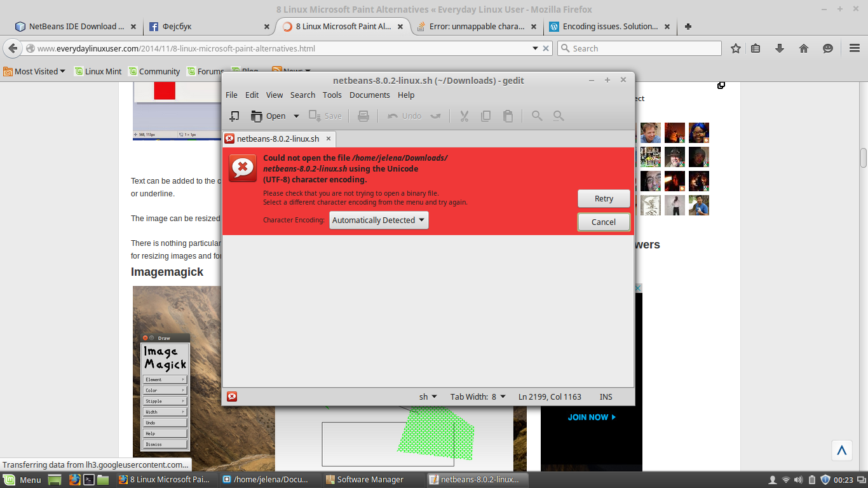This screenshot has width=868, height=488.
Task: Click the Find magnifier icon in gedit
Action: pos(537,116)
